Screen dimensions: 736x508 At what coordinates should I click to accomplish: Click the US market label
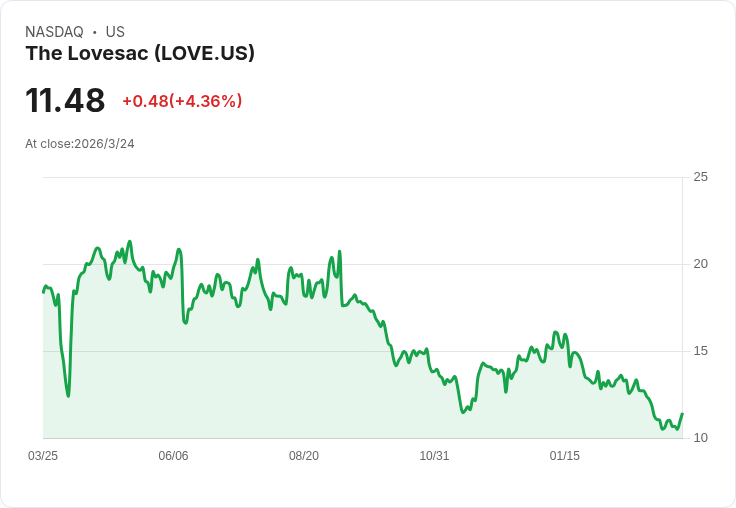pos(115,32)
